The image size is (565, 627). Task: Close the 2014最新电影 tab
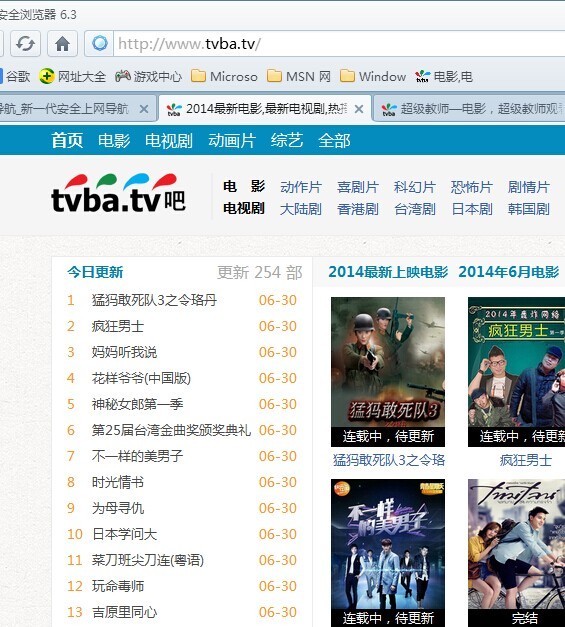359,109
